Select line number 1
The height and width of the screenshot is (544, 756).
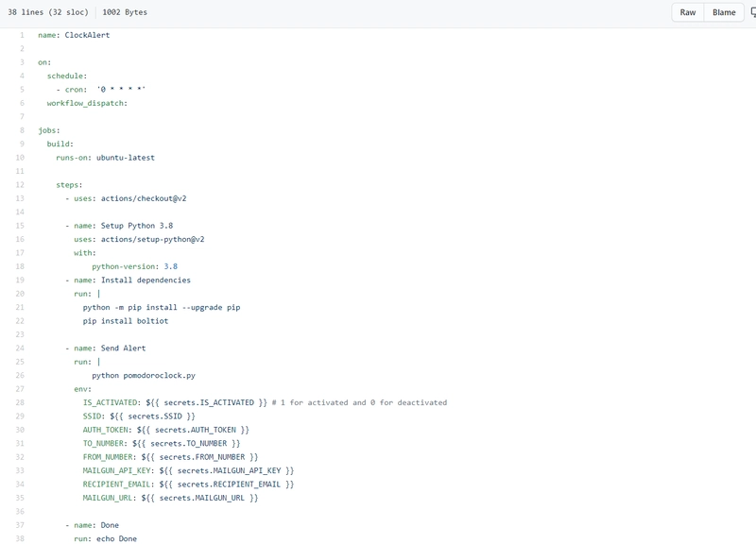(21, 35)
